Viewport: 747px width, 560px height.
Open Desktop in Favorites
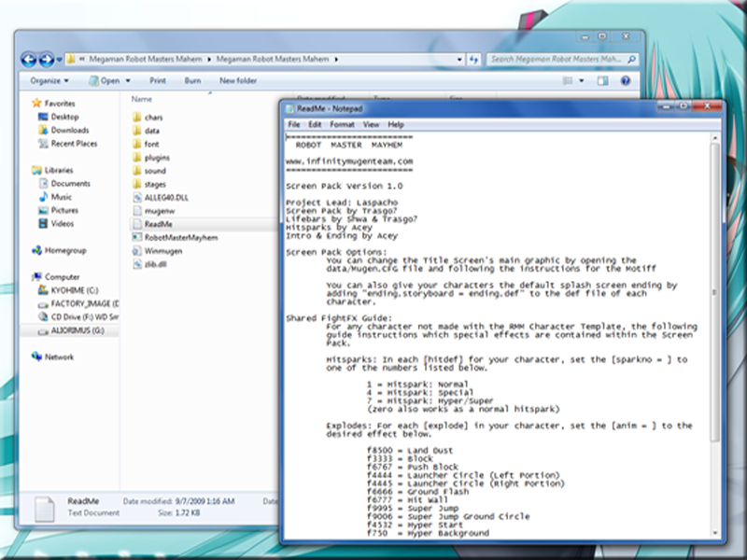[64, 117]
